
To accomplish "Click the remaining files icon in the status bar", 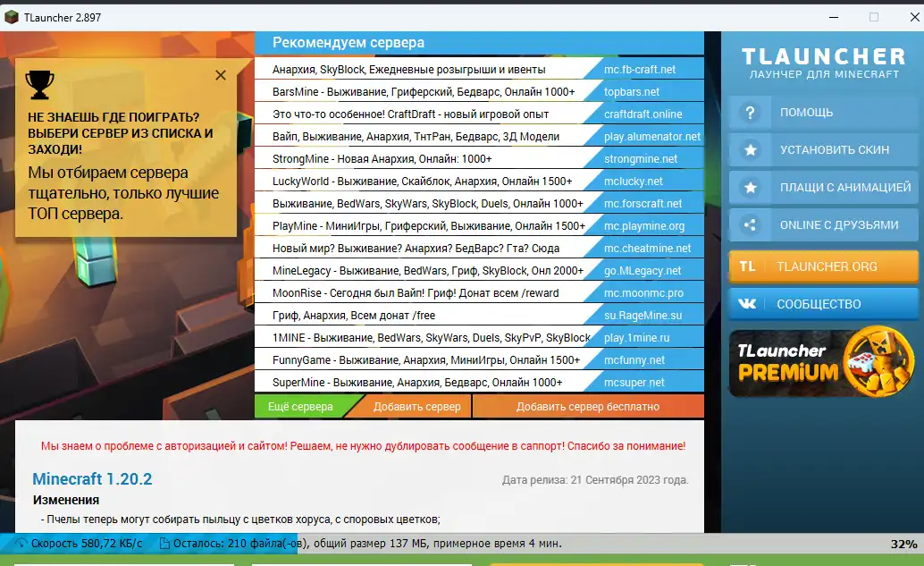I will click(164, 543).
